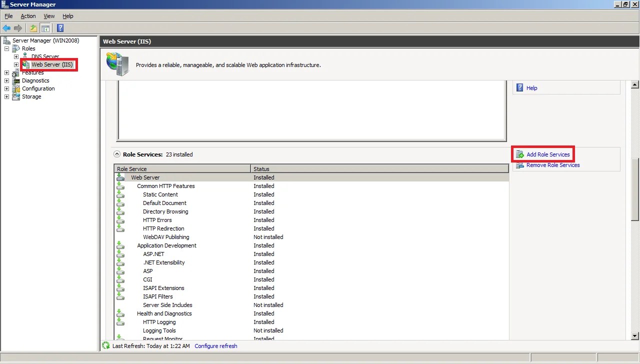640x364 pixels.
Task: Click the Help link in the right pane
Action: pyautogui.click(x=532, y=88)
